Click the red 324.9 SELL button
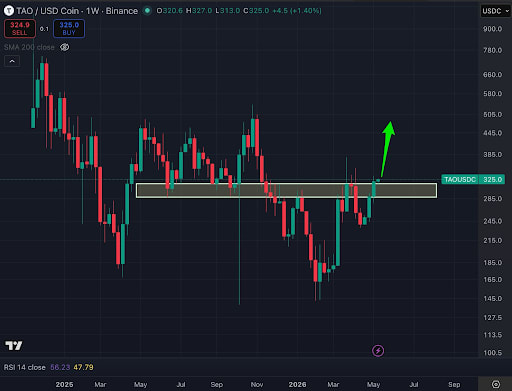 [x=20, y=29]
